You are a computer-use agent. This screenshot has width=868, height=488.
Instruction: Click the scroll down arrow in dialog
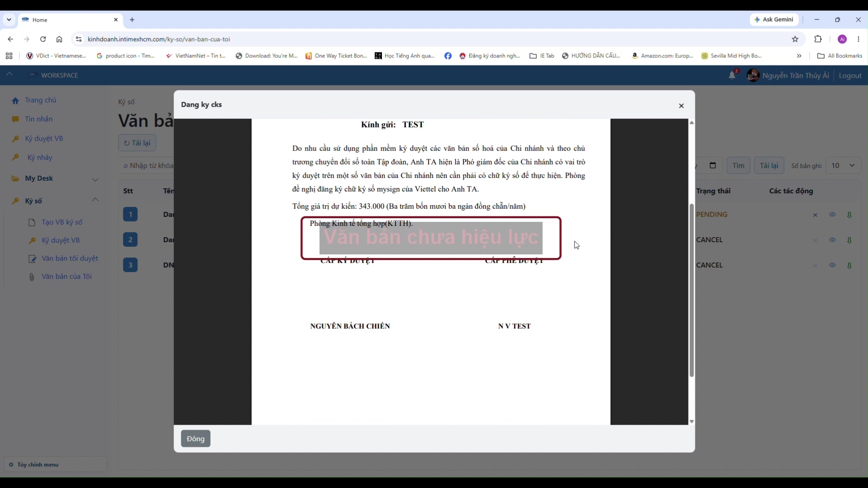pos(692,422)
